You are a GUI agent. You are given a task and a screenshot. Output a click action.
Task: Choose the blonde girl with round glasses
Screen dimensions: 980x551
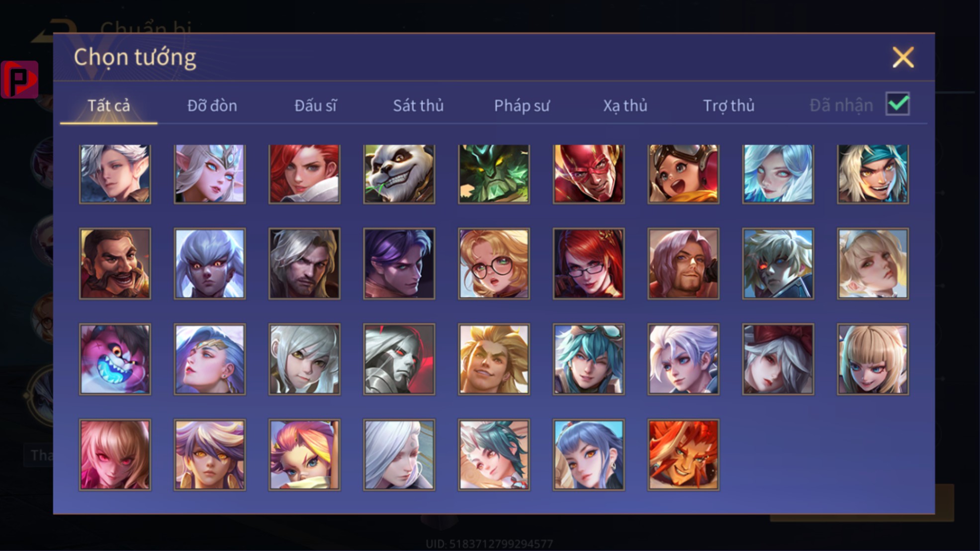click(x=494, y=264)
